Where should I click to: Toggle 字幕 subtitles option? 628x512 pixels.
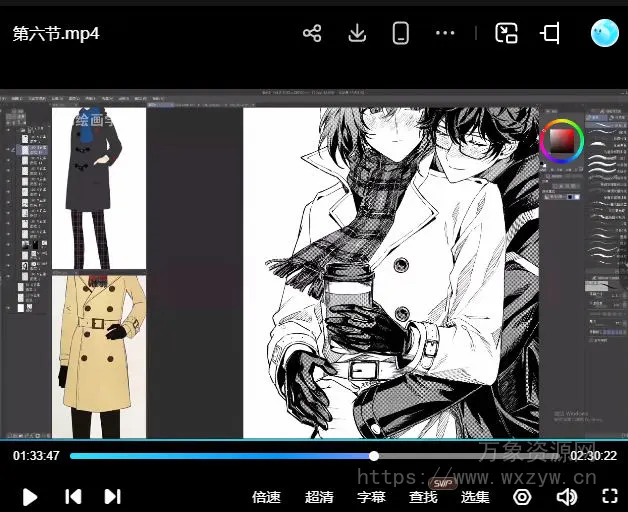click(371, 497)
